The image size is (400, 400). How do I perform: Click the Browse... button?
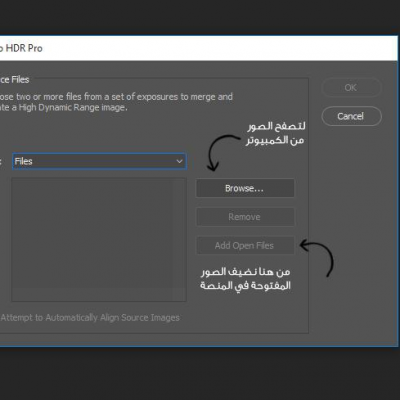[x=245, y=188]
